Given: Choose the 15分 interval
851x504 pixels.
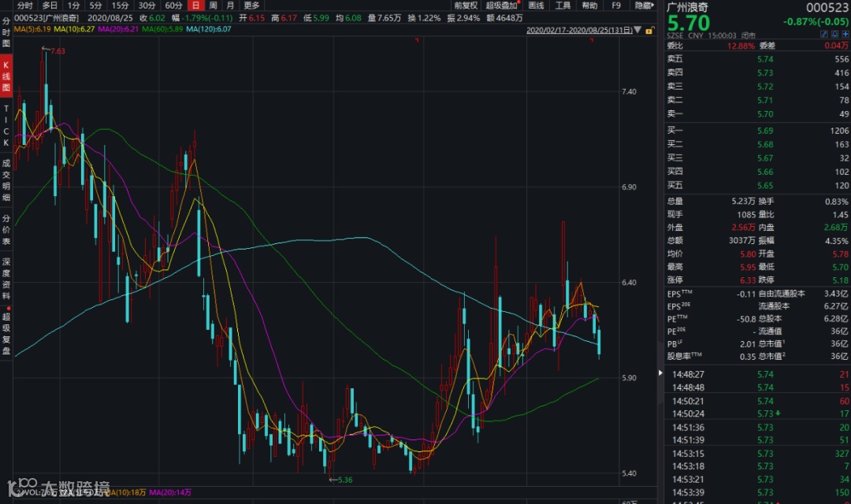Looking at the screenshot, I should point(120,5).
